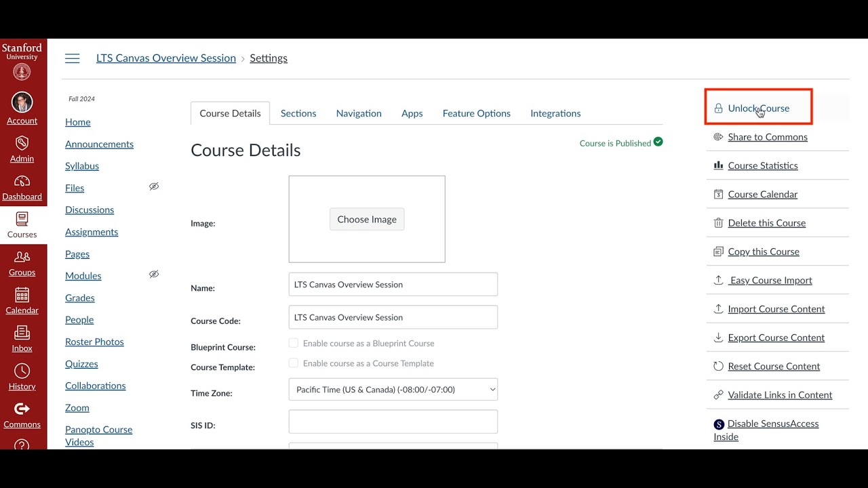868x488 pixels.
Task: Click the Course is Published status text
Action: click(615, 143)
